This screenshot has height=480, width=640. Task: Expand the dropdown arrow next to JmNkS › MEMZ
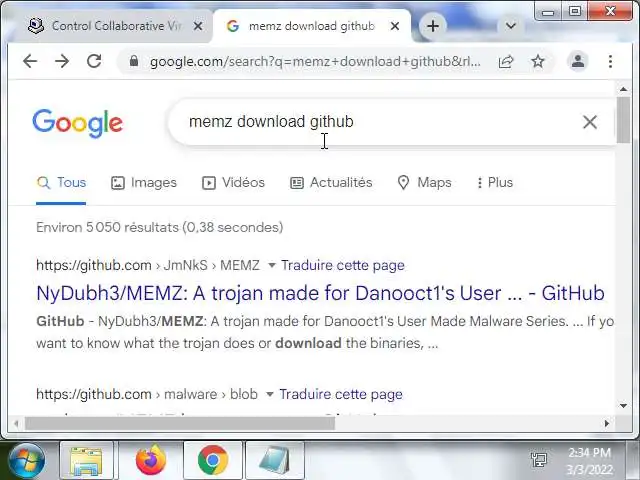pyautogui.click(x=271, y=266)
